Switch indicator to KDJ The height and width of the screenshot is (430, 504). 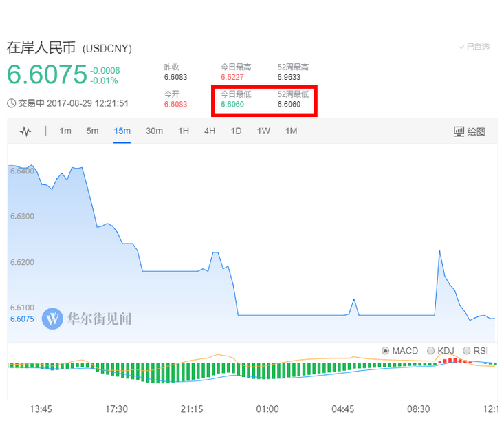pos(431,351)
